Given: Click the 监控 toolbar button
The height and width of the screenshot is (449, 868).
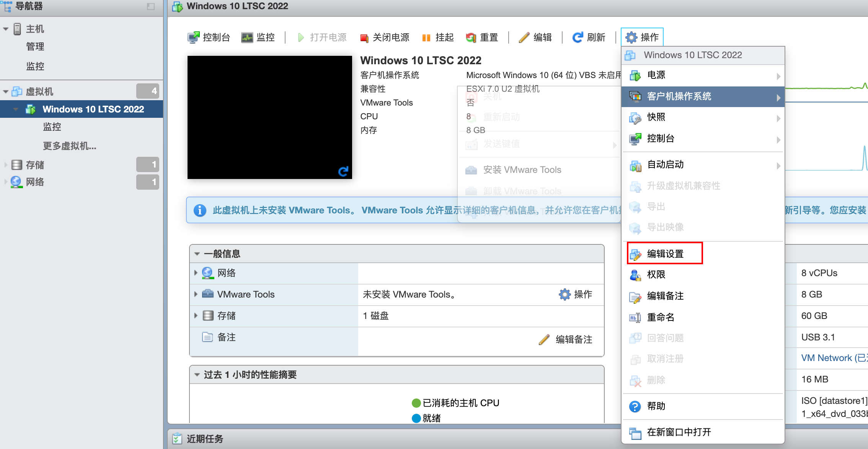Looking at the screenshot, I should [258, 37].
